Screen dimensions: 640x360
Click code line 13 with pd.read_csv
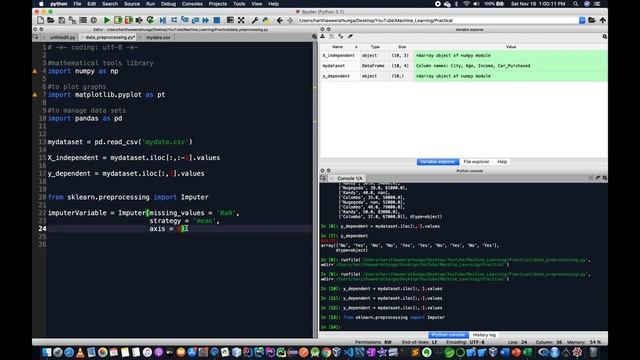120,142
